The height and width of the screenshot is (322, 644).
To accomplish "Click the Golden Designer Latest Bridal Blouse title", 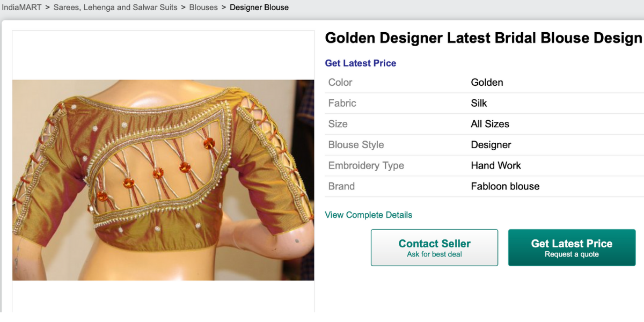I will (x=483, y=38).
